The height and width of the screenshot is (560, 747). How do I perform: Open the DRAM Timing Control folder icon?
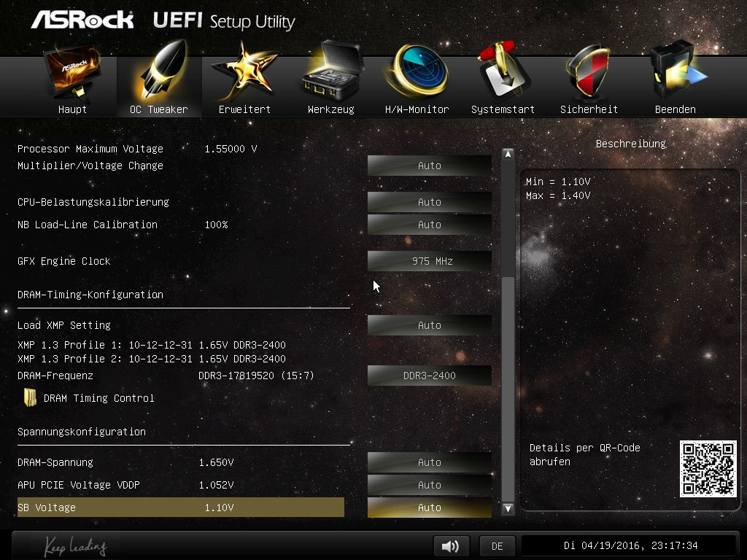pos(30,397)
